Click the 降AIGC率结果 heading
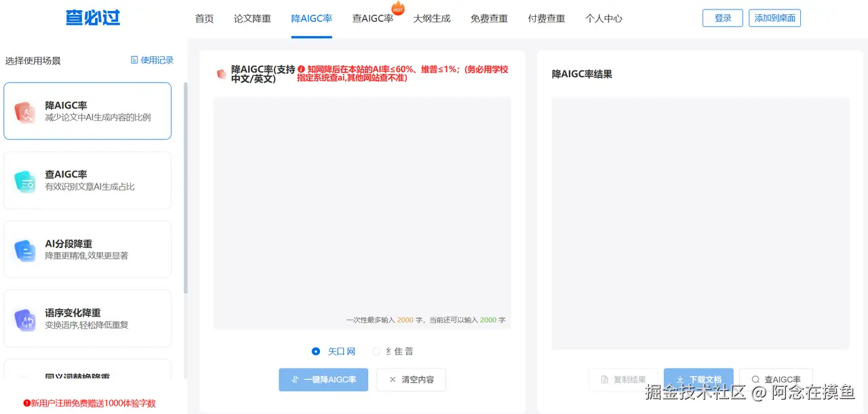Image resolution: width=868 pixels, height=414 pixels. [582, 74]
